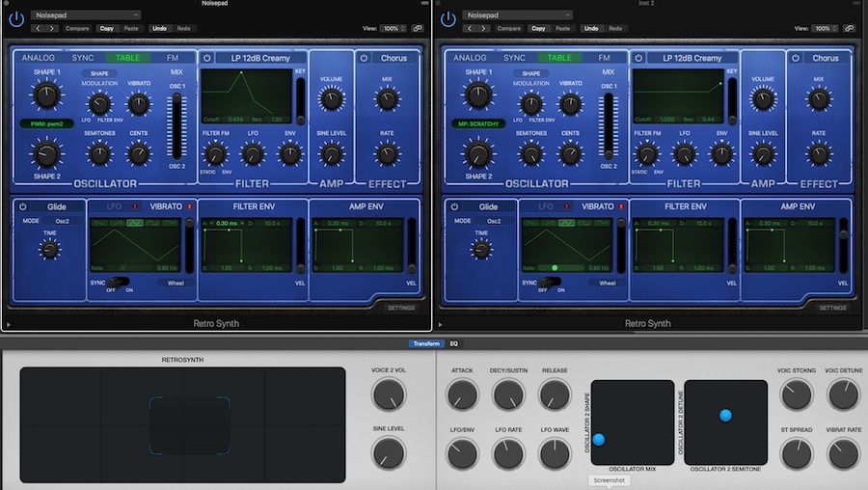Toggle Chorus effect power in left synth
The image size is (868, 490).
pyautogui.click(x=364, y=58)
